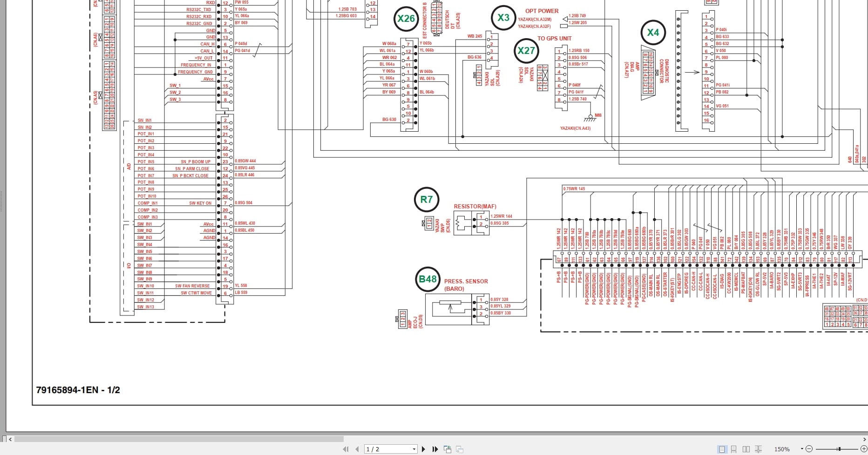Click the 150% zoom percentage label

pos(781,449)
